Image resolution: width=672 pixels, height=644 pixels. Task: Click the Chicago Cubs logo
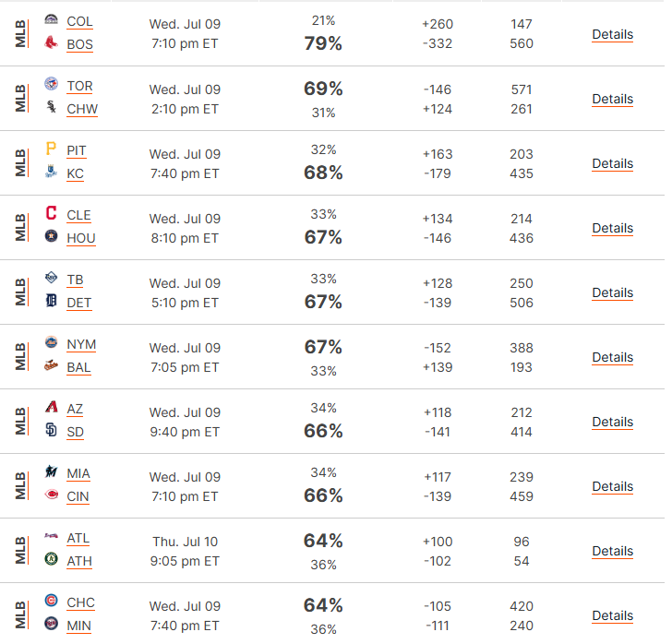(x=51, y=601)
